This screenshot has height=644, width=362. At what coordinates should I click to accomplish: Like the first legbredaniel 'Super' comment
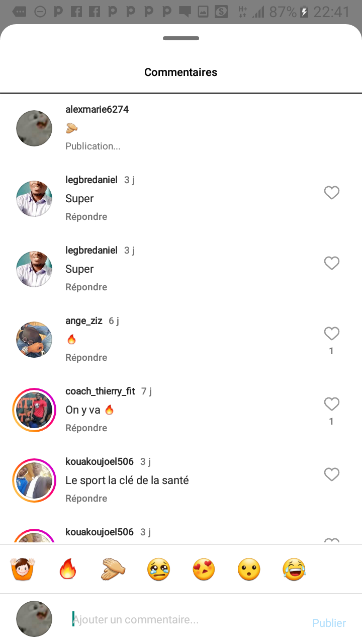tap(331, 193)
